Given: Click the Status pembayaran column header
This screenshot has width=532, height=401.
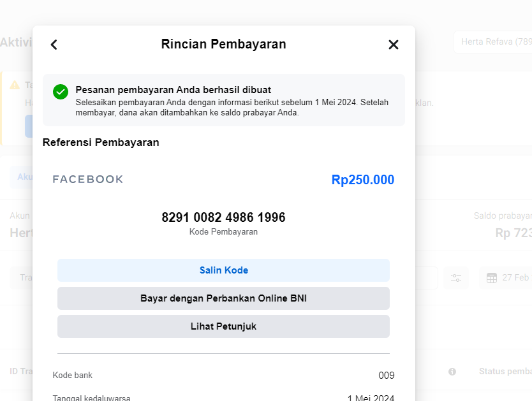Looking at the screenshot, I should [505, 372].
